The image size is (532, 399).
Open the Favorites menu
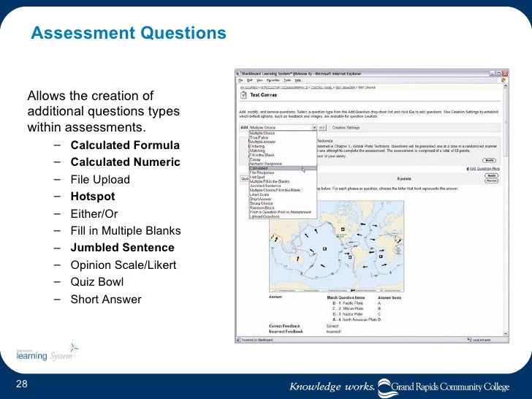(273, 80)
